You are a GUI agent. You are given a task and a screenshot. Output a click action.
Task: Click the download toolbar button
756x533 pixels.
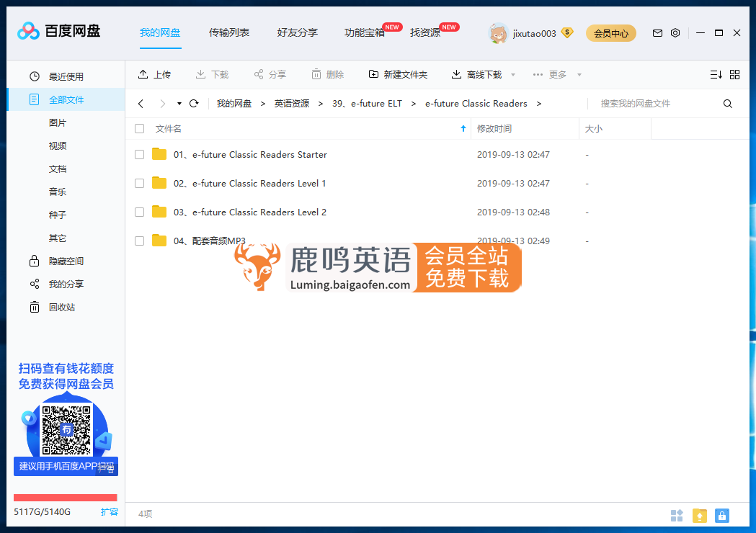(x=212, y=74)
